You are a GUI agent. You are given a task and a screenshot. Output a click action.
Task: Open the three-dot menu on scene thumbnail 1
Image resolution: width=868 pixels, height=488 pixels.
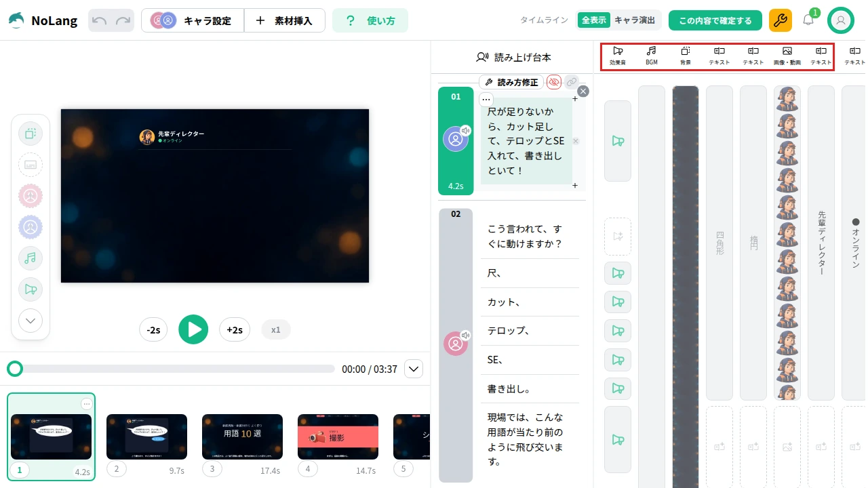[x=86, y=404]
